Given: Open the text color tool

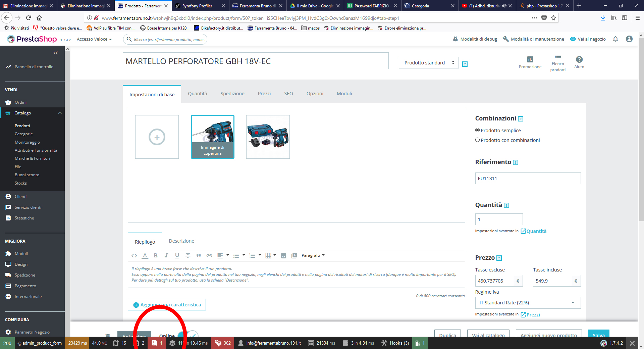Looking at the screenshot, I should (145, 256).
